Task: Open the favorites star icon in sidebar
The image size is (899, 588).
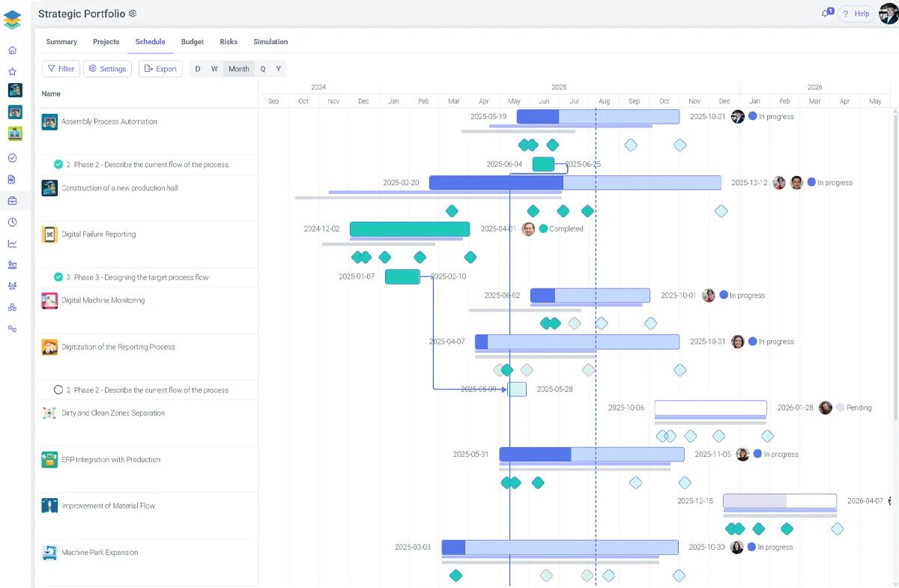Action: (12, 72)
